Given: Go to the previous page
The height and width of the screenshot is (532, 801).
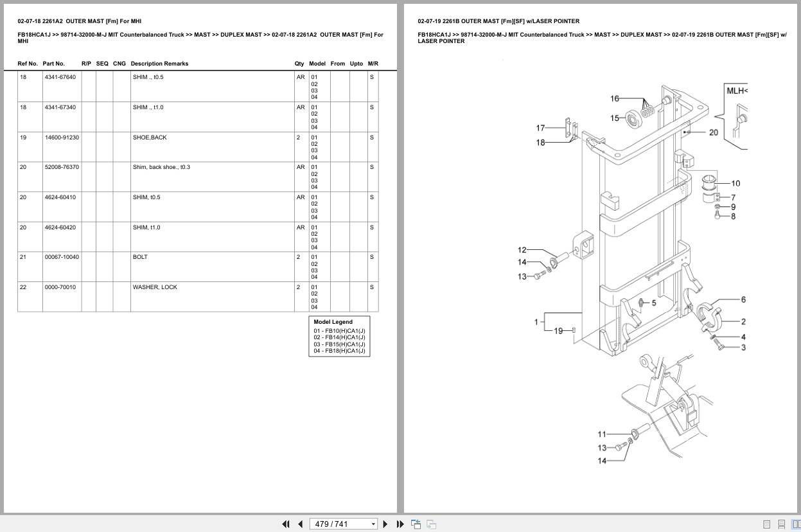Looking at the screenshot, I should (300, 524).
